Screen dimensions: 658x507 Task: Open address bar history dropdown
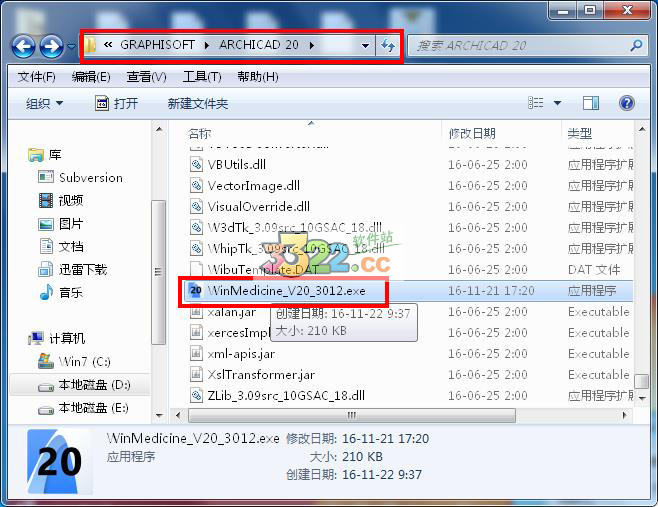click(x=366, y=45)
